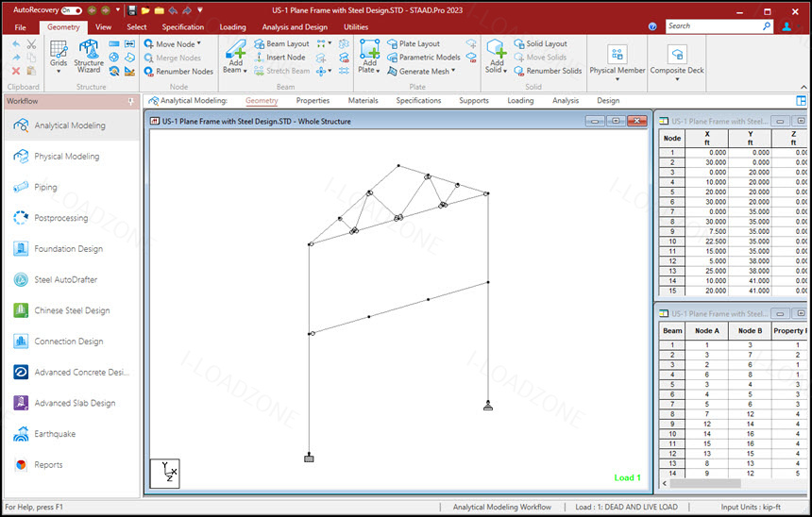Expand the Grids dropdown arrow
The height and width of the screenshot is (517, 812).
pyautogui.click(x=59, y=72)
